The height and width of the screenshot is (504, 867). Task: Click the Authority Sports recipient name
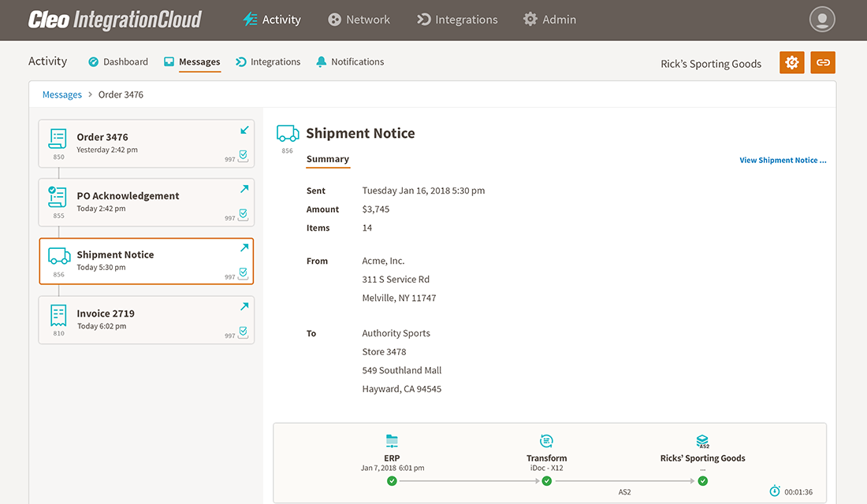[x=396, y=333]
